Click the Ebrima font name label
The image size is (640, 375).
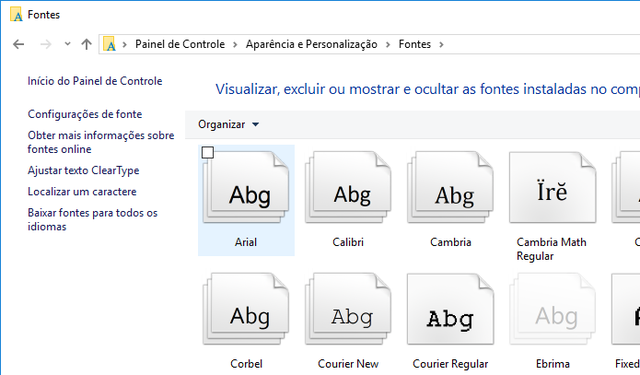[553, 364]
